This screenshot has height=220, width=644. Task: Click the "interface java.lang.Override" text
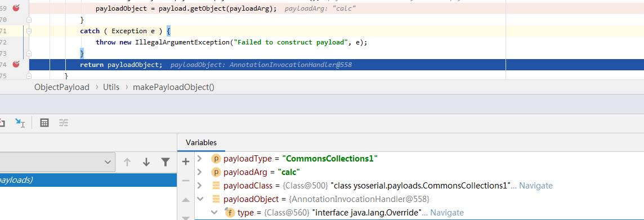point(367,213)
